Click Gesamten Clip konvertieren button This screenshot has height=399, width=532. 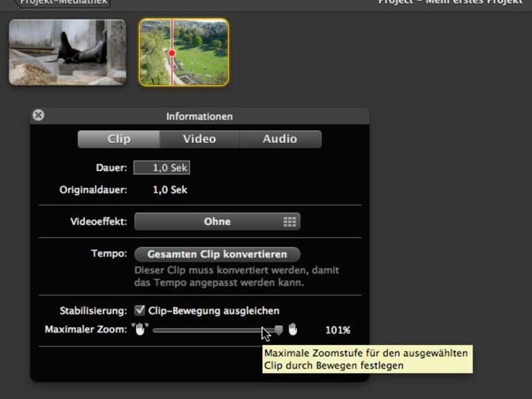click(x=217, y=254)
